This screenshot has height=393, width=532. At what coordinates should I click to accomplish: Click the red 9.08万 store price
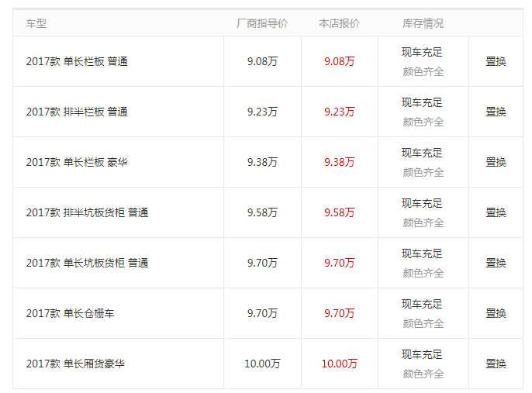pos(340,61)
